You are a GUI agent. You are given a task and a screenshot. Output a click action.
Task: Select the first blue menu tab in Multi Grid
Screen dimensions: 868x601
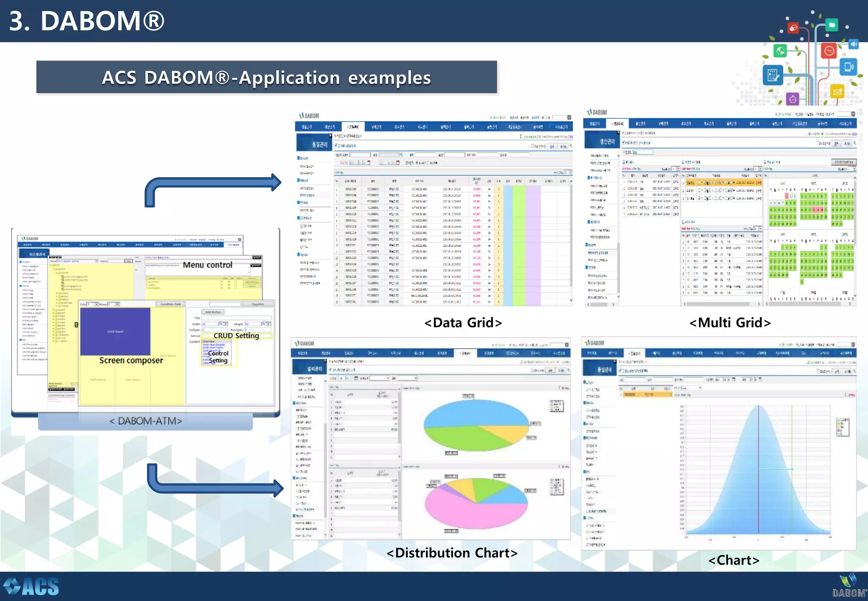(x=595, y=124)
